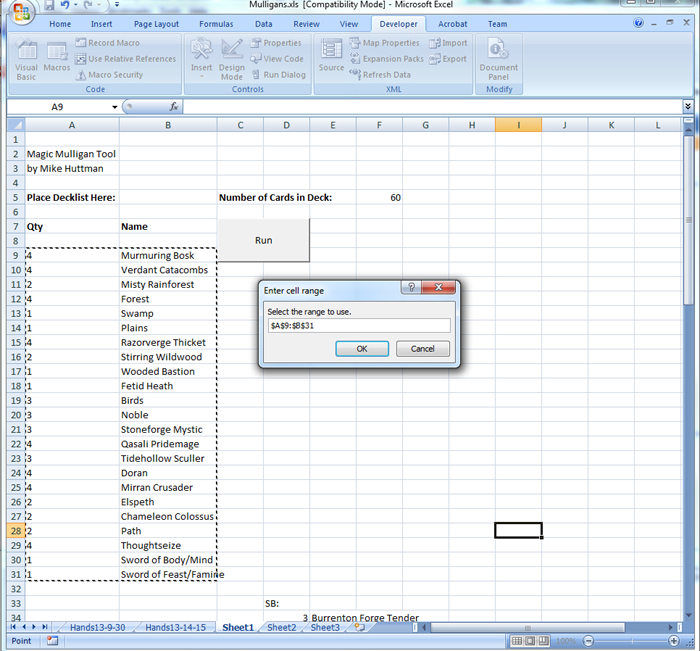Switch to the View tab
The image size is (700, 651).
[x=349, y=24]
